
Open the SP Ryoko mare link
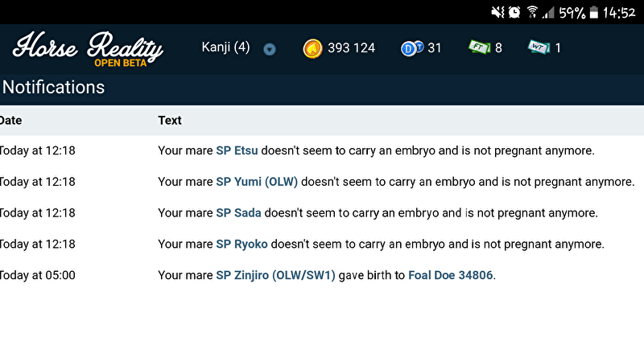[x=242, y=244]
